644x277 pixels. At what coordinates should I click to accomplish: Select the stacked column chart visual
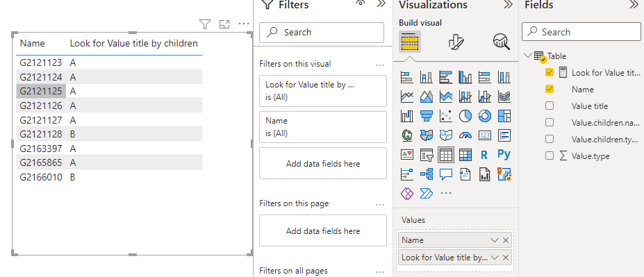coord(426,77)
